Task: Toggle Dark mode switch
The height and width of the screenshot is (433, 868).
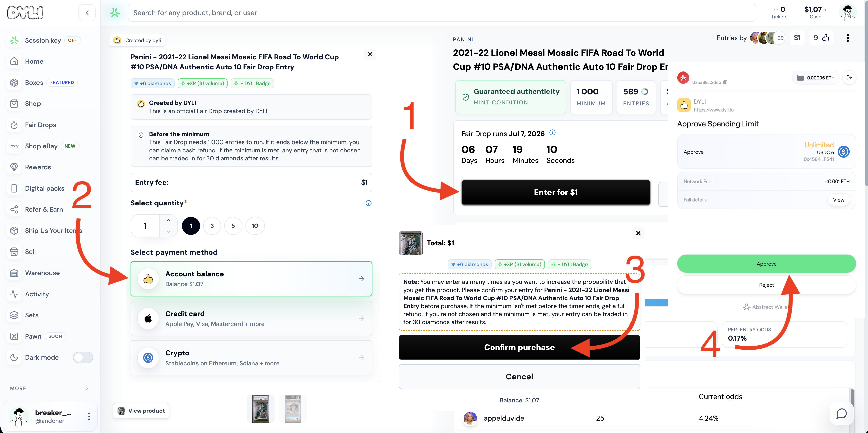Action: [x=83, y=357]
